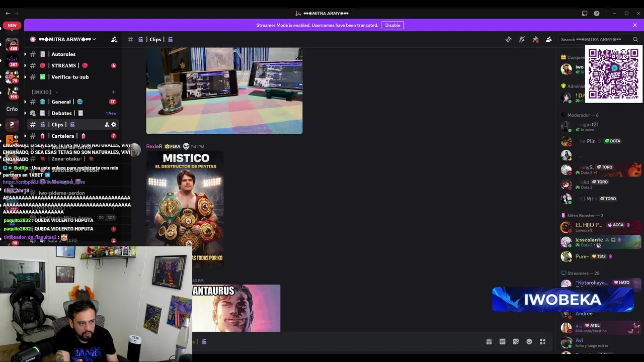Go back with the navigation back arrow
Image resolution: width=644 pixels, height=362 pixels.
click(x=8, y=14)
